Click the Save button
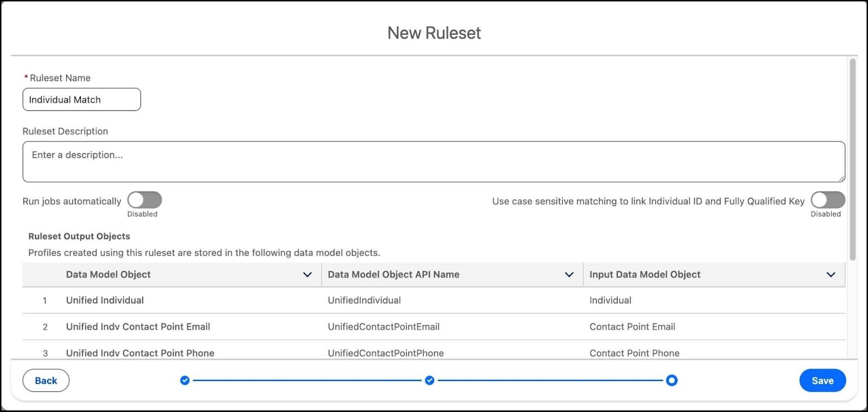The height and width of the screenshot is (412, 868). (822, 381)
